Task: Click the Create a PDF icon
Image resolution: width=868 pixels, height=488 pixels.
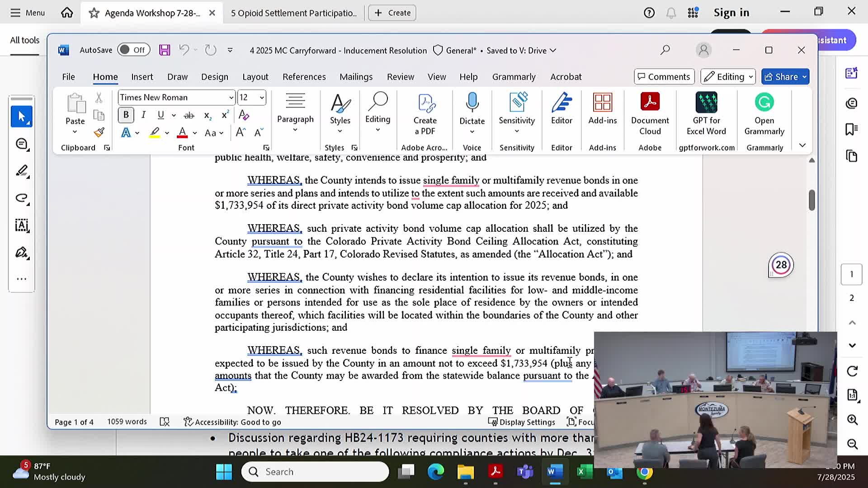Action: (425, 103)
